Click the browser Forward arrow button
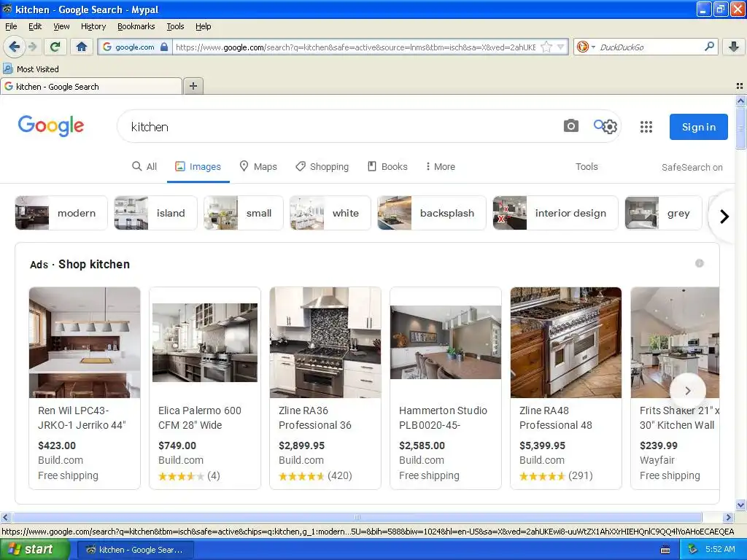This screenshot has height=560, width=747. [x=32, y=47]
